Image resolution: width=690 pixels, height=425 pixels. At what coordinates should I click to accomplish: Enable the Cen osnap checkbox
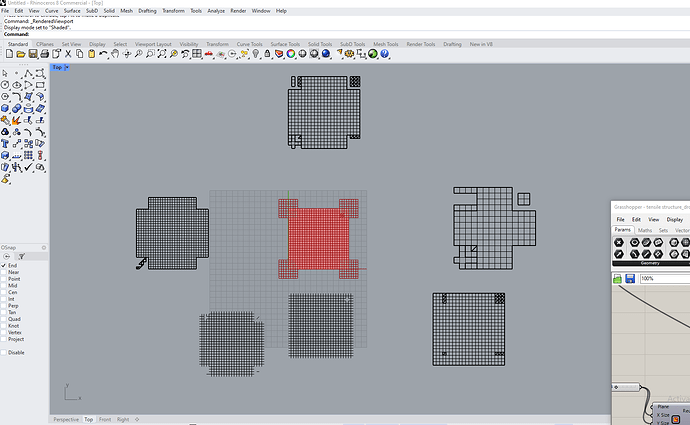click(4, 292)
